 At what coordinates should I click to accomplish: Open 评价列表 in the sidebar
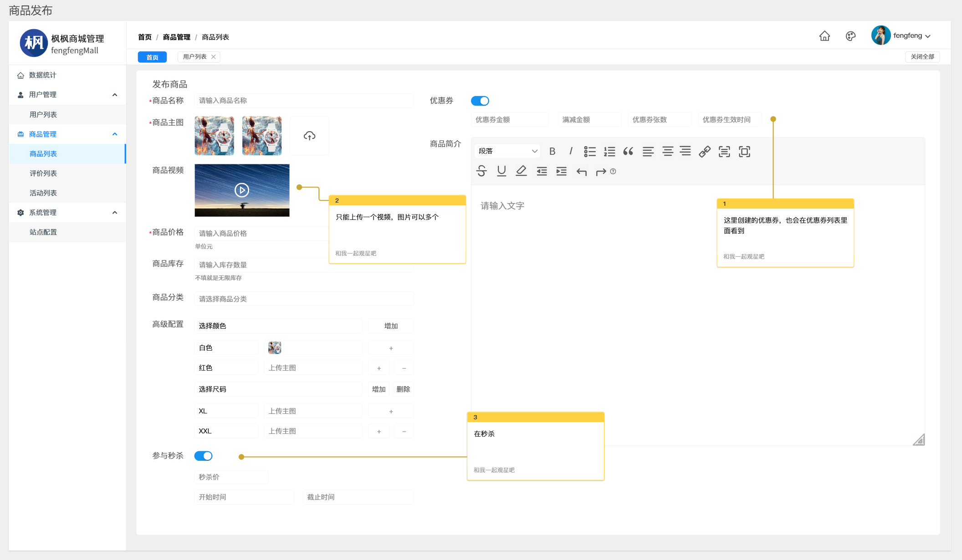point(43,173)
